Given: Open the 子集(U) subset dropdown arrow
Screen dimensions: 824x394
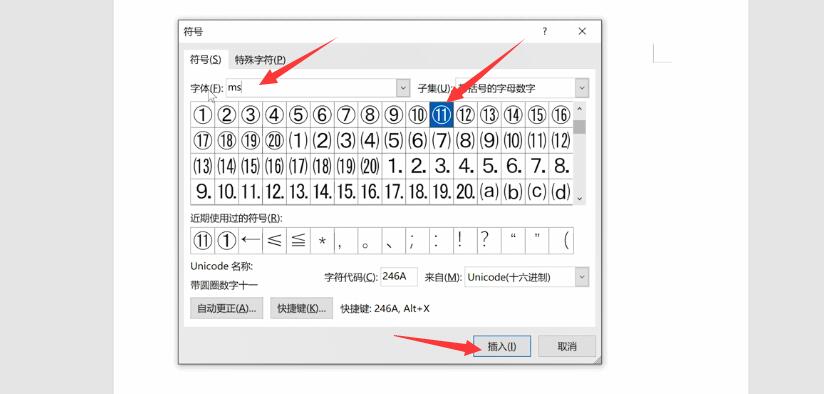Looking at the screenshot, I should click(582, 88).
